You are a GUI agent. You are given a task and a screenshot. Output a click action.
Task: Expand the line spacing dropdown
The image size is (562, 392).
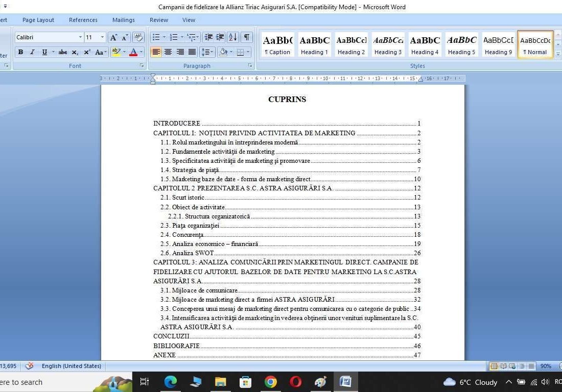(x=212, y=52)
